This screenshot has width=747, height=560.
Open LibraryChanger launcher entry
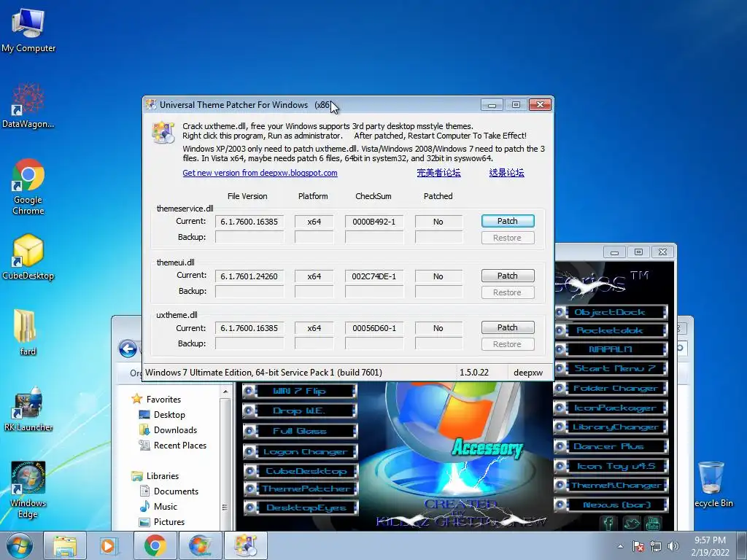[610, 427]
